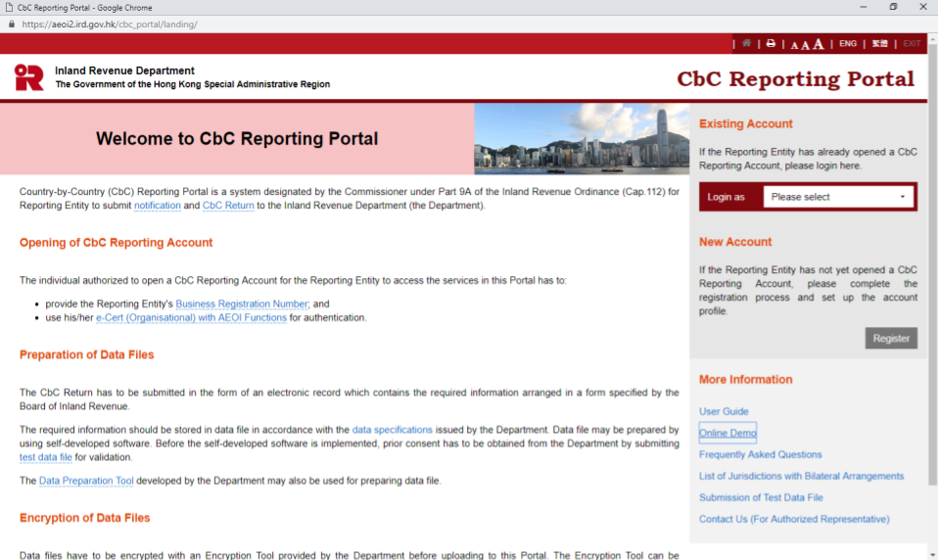Click the 'More Information' heading
This screenshot has width=938, height=560.
[x=745, y=379]
